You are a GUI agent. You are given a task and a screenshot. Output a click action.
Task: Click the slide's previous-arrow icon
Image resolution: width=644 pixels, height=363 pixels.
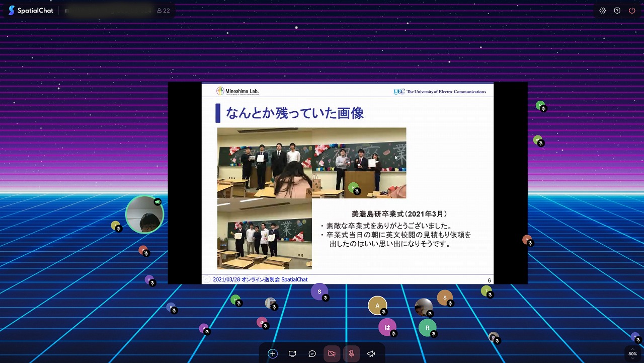206,279
